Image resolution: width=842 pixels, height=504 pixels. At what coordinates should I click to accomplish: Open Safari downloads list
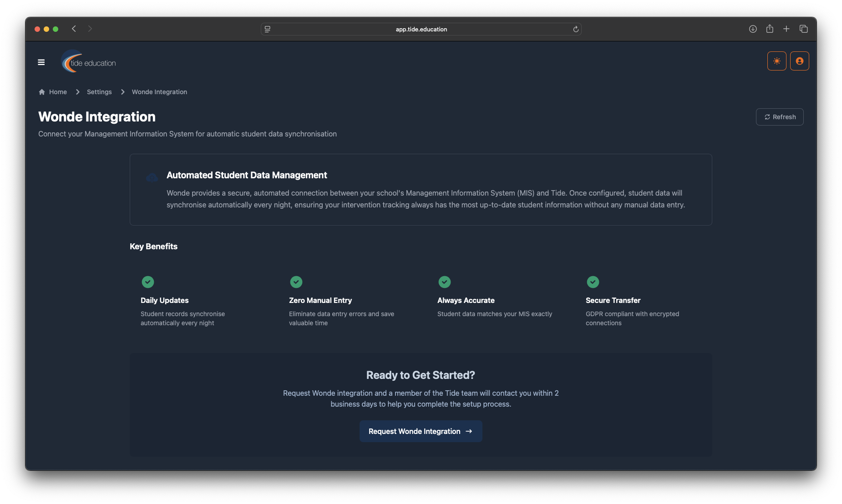[753, 29]
